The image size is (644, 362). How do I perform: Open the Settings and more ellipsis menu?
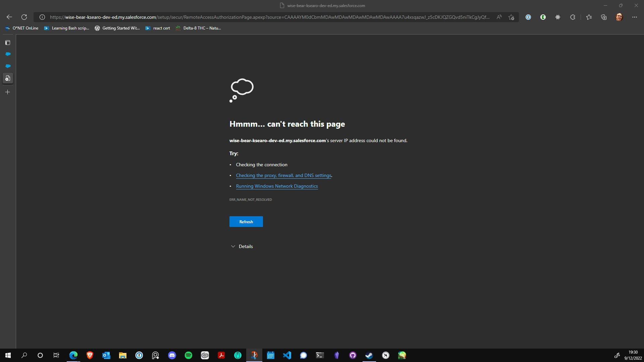pos(634,17)
